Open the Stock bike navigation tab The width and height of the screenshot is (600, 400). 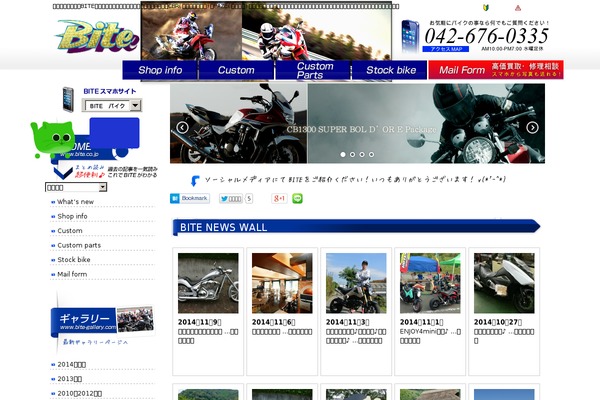click(x=390, y=70)
